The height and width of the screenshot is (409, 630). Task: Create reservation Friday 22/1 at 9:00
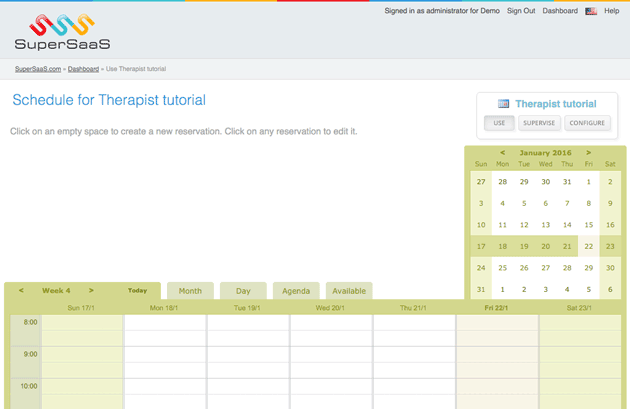coord(497,355)
